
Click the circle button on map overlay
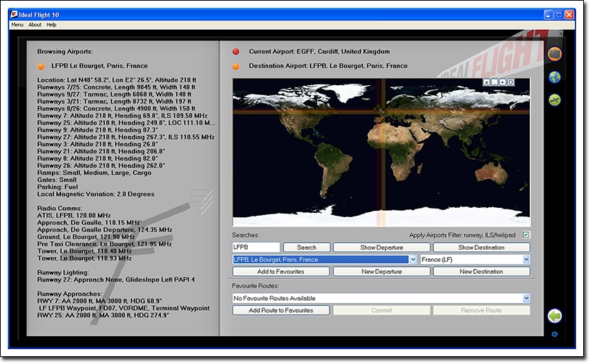tap(511, 82)
